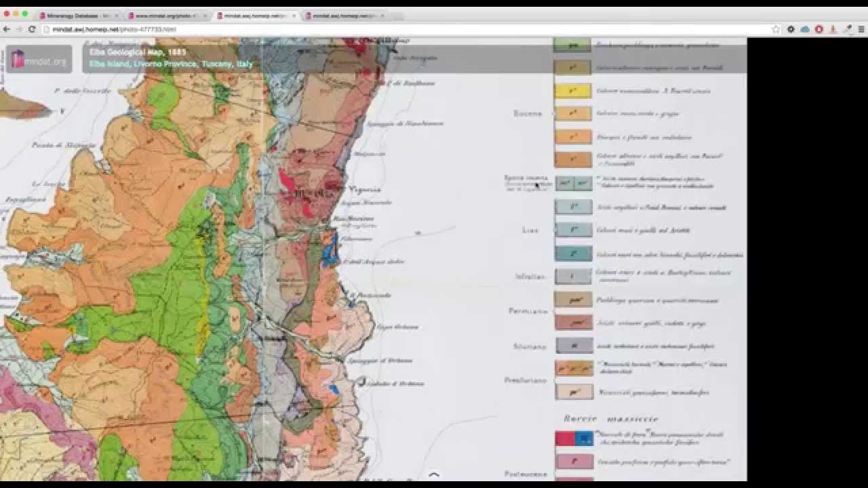Image resolution: width=868 pixels, height=488 pixels.
Task: Go back with the browser back arrow
Action: 6,29
